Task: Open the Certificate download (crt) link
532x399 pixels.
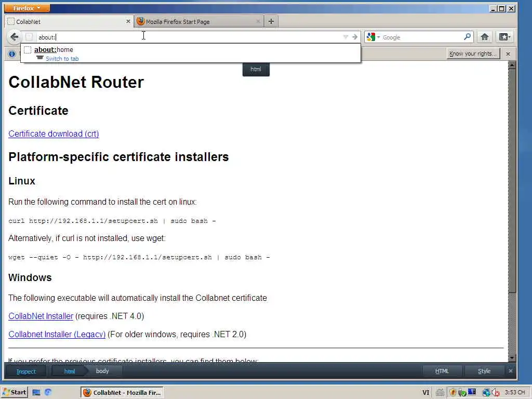Action: (54, 134)
